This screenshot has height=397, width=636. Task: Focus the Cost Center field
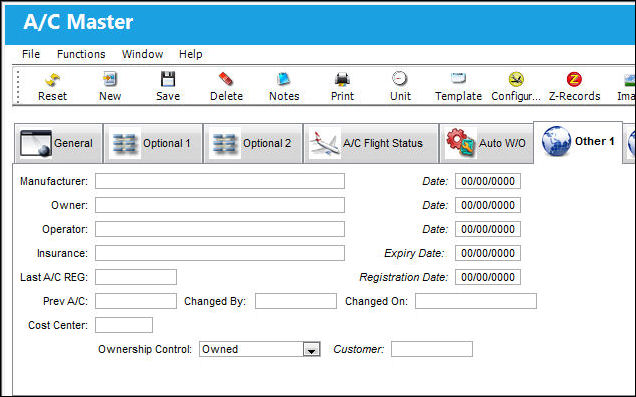(x=124, y=325)
